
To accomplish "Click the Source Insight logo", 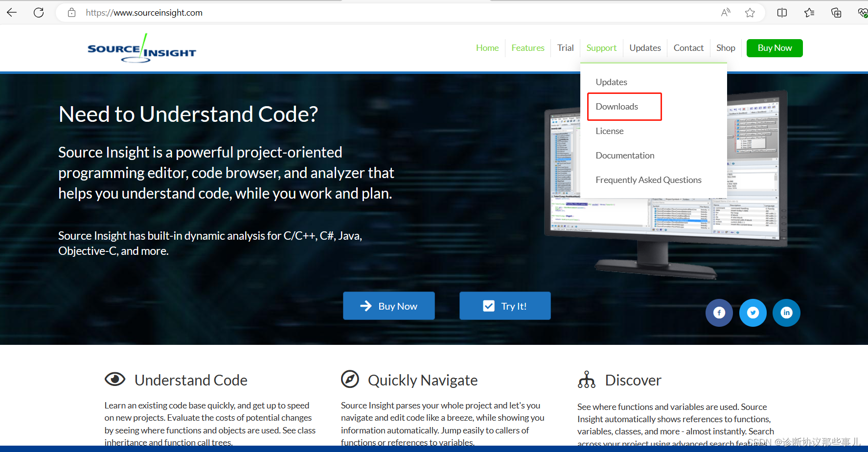I will coord(142,48).
